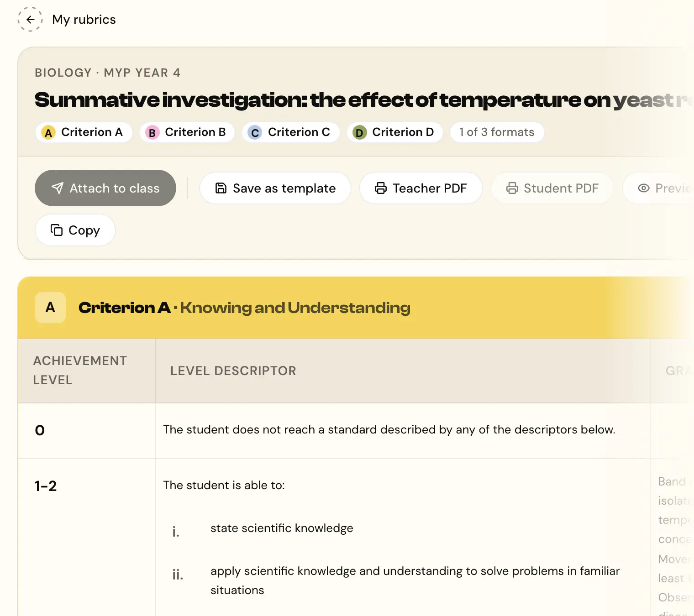This screenshot has height=616, width=694.
Task: Select the Criterion A chip
Action: [x=84, y=132]
